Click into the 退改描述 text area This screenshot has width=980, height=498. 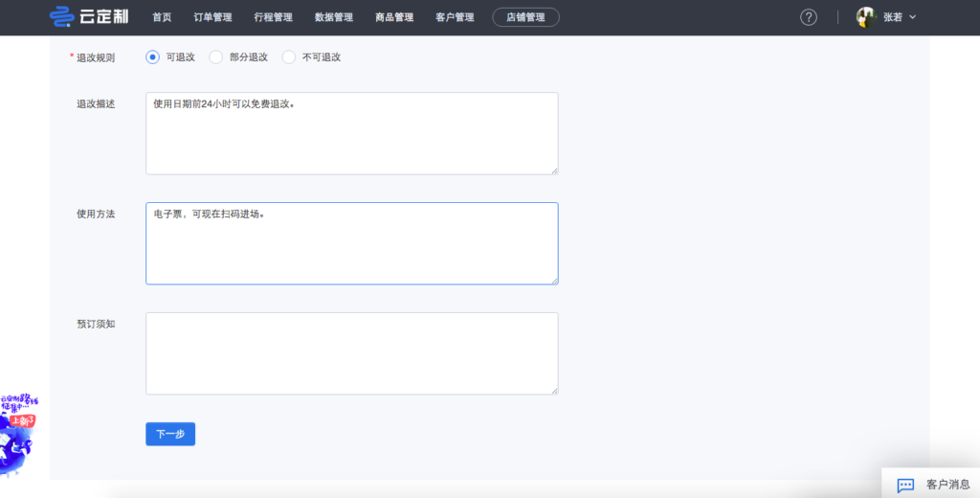click(x=351, y=134)
